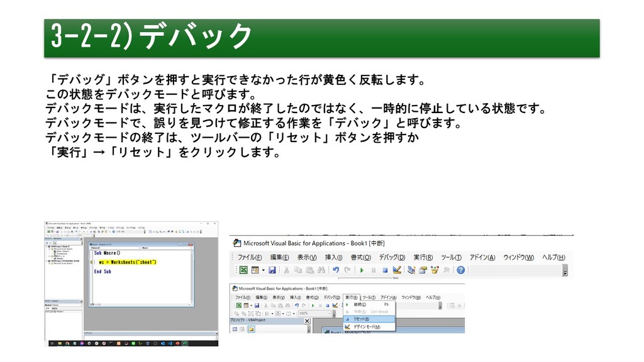The height and width of the screenshot is (362, 644).
Task: Click Save icon in lower screenshot toolbar
Action: pos(257,305)
